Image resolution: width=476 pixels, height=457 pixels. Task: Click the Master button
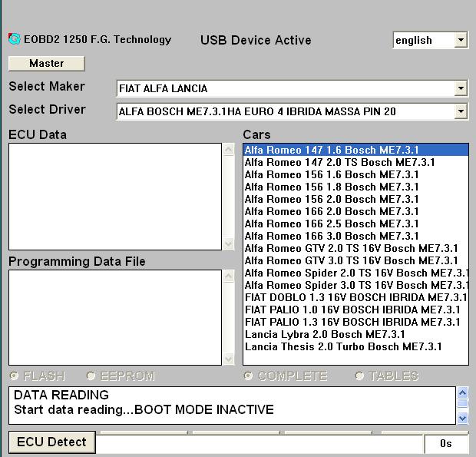[x=46, y=64]
